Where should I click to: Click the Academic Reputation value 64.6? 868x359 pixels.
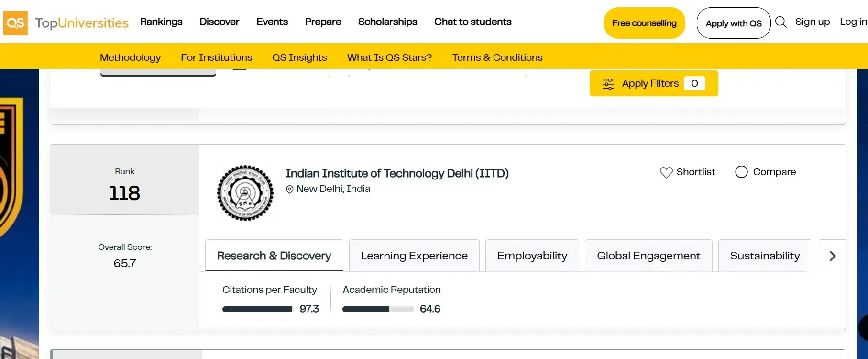pyautogui.click(x=430, y=309)
